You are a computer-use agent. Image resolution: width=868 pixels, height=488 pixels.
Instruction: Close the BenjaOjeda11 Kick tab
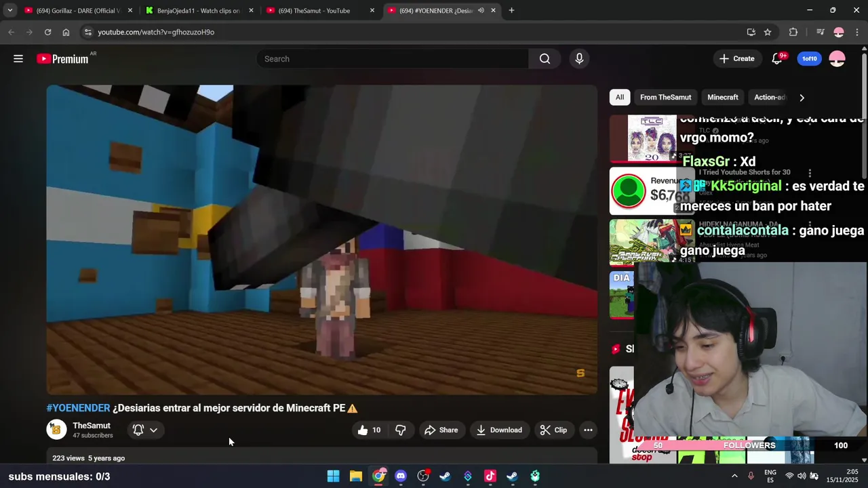tap(251, 10)
